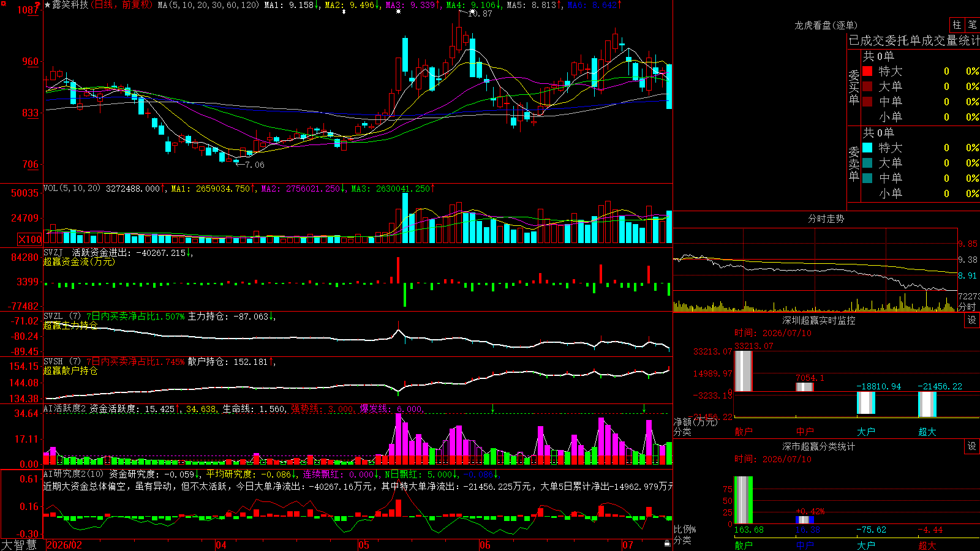Click the teal 中单 swatch under 委卖单
980x551 pixels.
coord(867,178)
